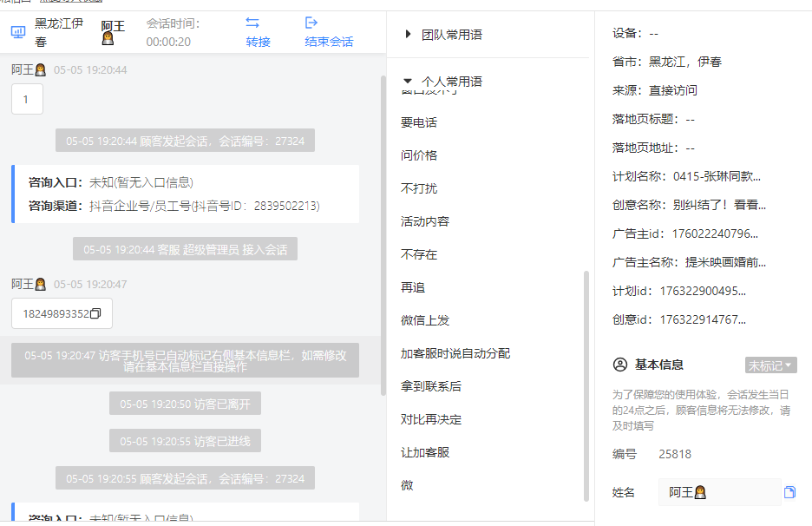Viewport: 812px width, 526px height.
Task: Click the 创意id value 176322914767...
Action: tap(703, 319)
